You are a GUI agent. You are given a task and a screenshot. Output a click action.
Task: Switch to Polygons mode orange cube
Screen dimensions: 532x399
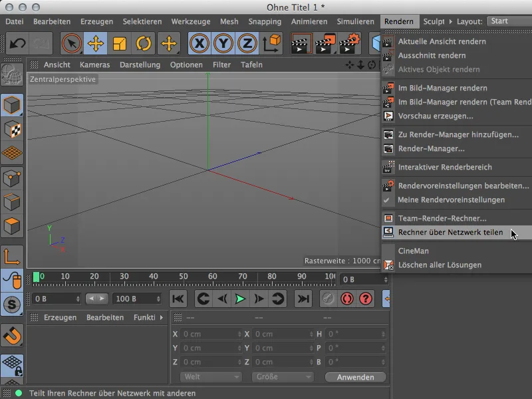pyautogui.click(x=12, y=225)
